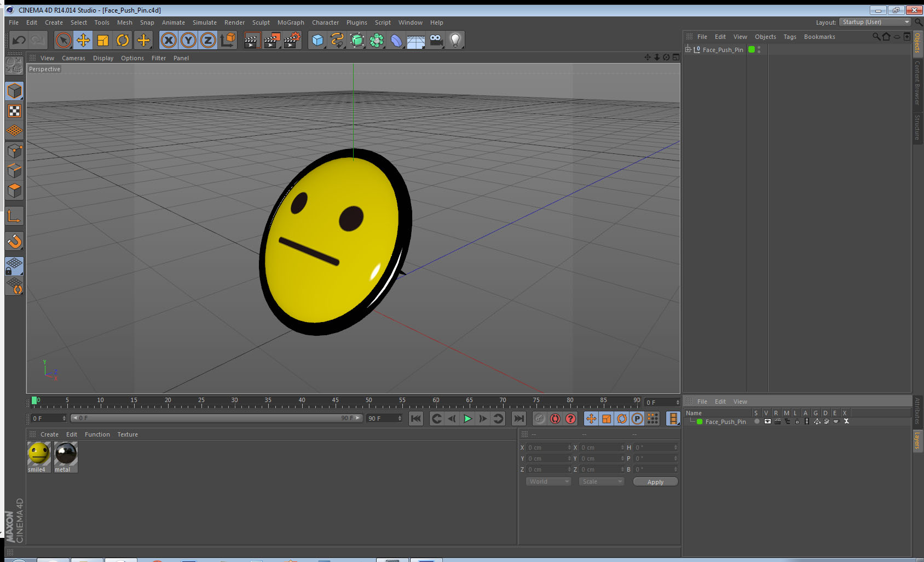Play animation forwards
This screenshot has width=924, height=562.
coord(467,418)
